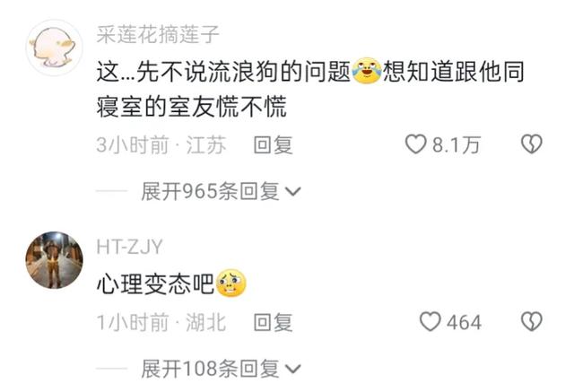The width and height of the screenshot is (574, 392).
Task: Click chevron next to 展开965条回复
Action: coord(293,192)
